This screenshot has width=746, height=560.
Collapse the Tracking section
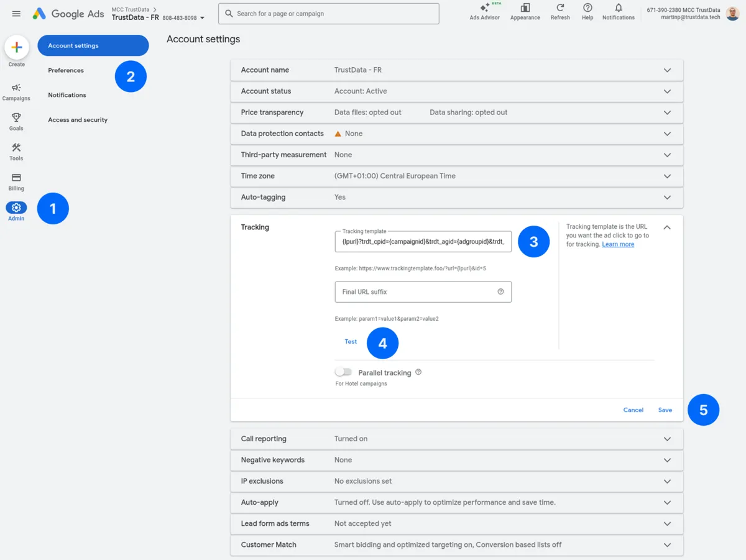click(x=667, y=227)
